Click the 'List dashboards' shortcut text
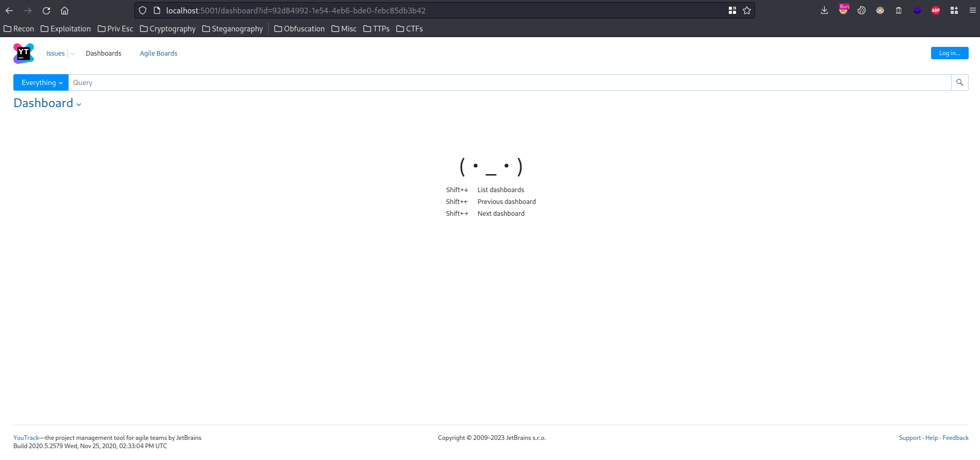The image size is (980, 460). click(x=501, y=190)
